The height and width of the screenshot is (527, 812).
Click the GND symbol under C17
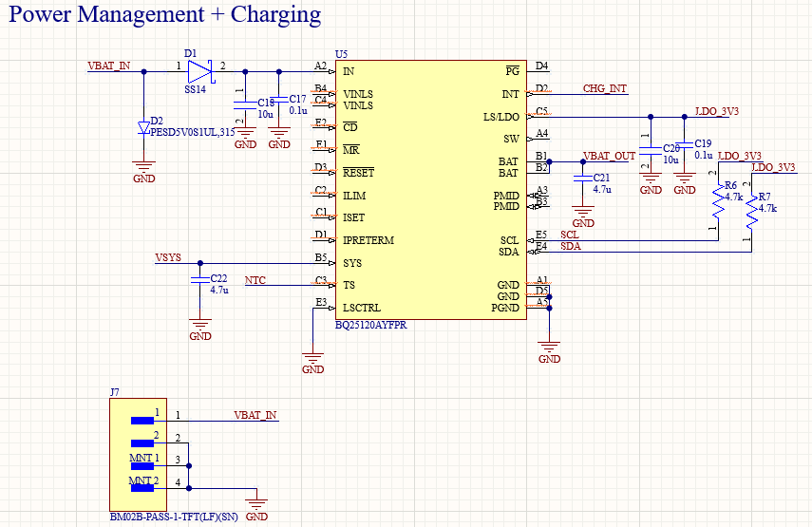click(x=279, y=138)
